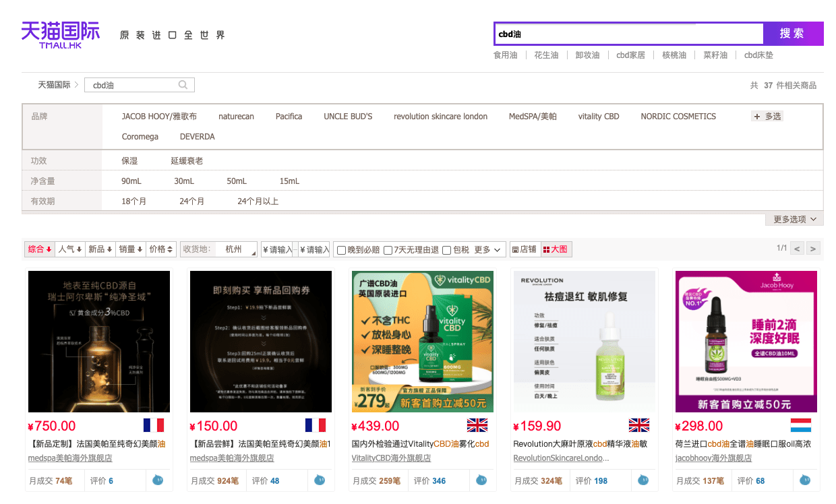
Task: Filter by 功效 延缓衰老
Action: 187,161
